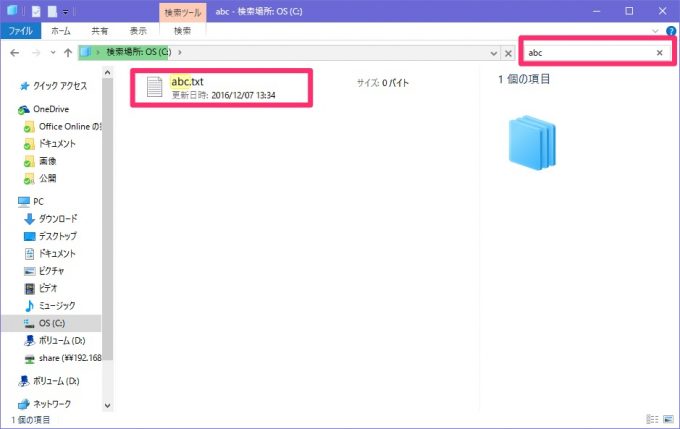This screenshot has height=429, width=680.
Task: Switch to the 表示 ribbon tab
Action: coord(138,31)
